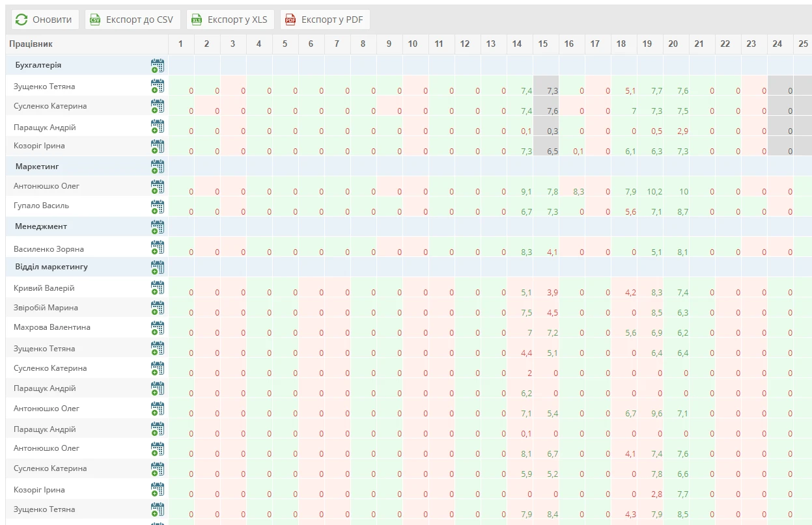Select the 10,2 hours cell

[654, 192]
